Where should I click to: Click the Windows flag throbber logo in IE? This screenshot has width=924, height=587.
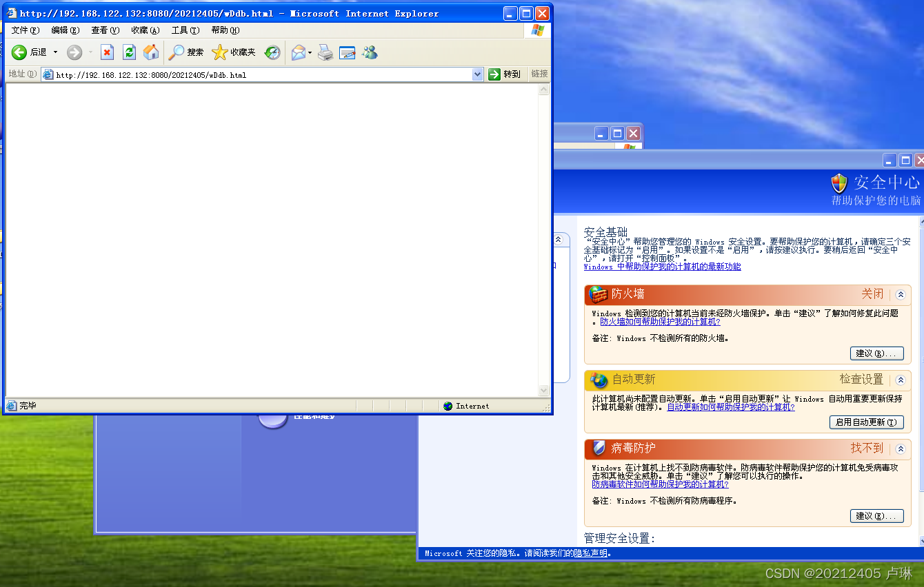(x=537, y=30)
